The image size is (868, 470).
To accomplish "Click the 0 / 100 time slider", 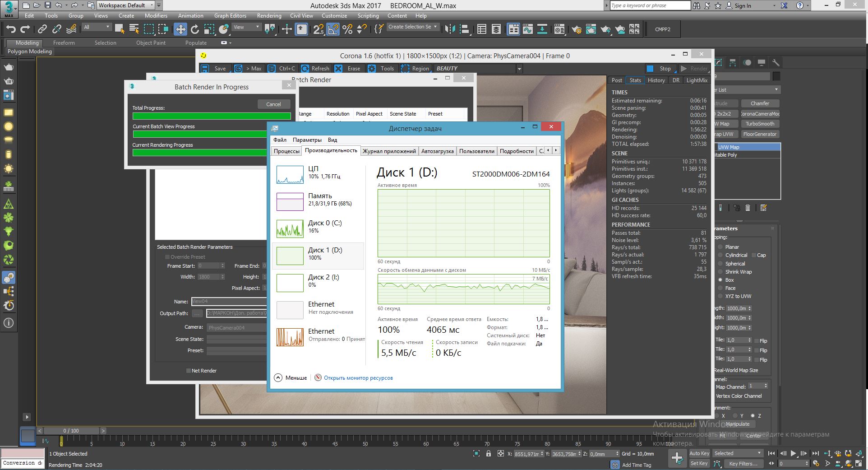I will click(71, 431).
